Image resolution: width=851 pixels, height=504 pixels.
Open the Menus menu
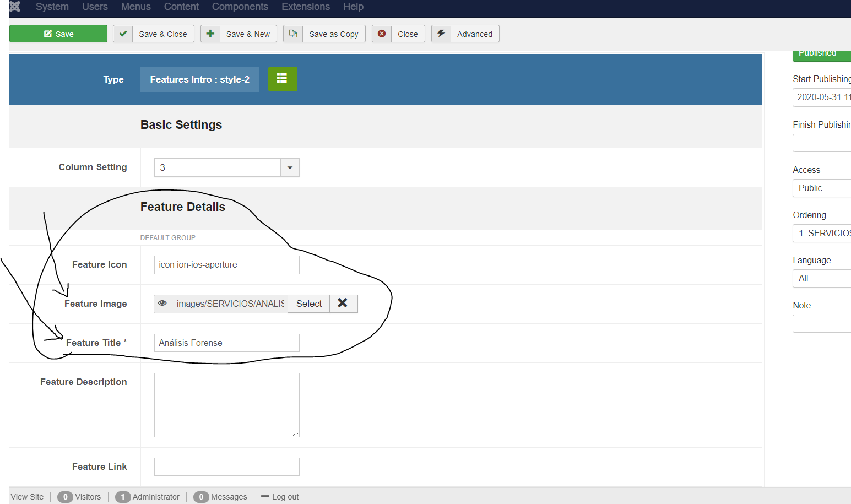(x=136, y=7)
